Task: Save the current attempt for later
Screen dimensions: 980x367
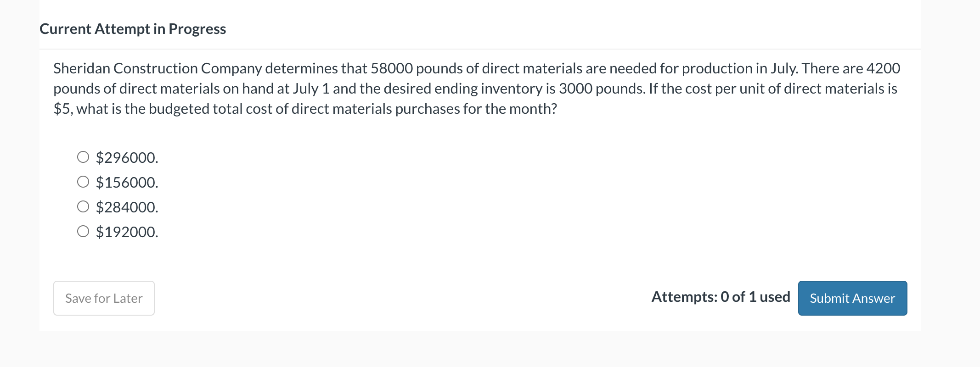Action: pos(103,298)
